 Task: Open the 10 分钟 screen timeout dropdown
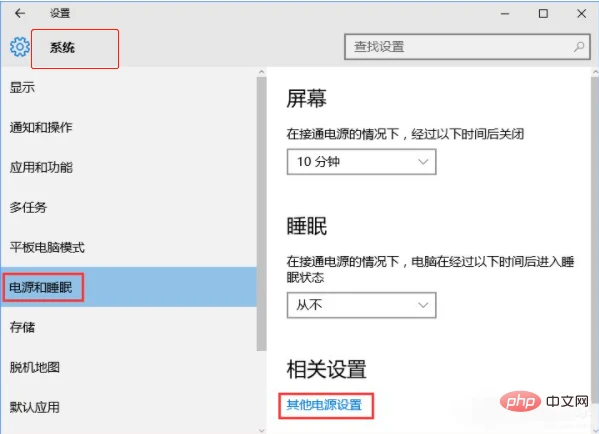[361, 162]
